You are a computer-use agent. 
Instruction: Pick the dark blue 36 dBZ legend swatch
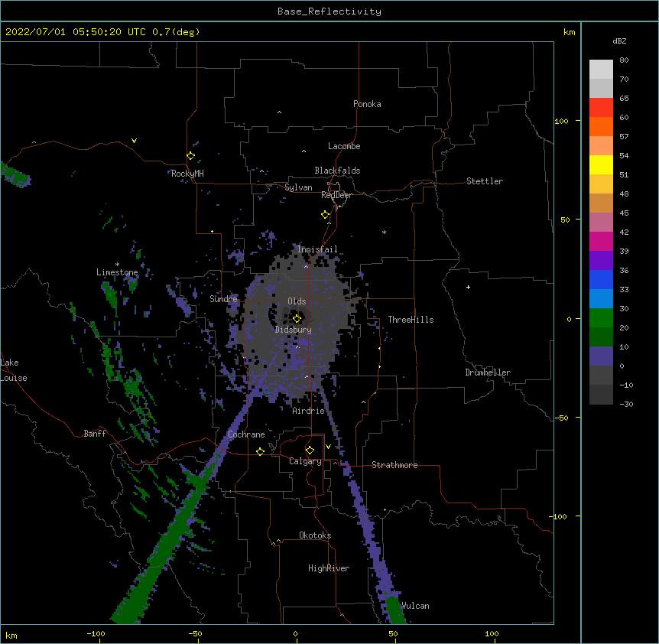click(601, 279)
